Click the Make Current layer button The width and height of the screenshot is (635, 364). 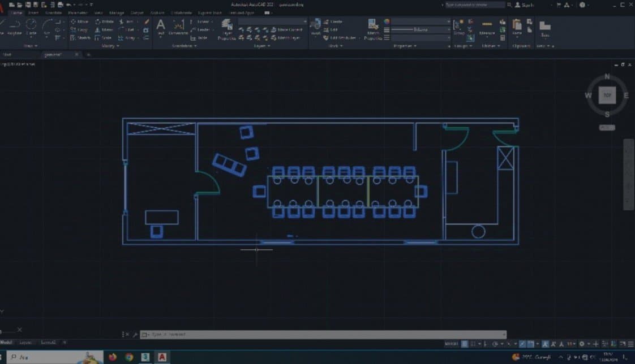click(x=287, y=29)
